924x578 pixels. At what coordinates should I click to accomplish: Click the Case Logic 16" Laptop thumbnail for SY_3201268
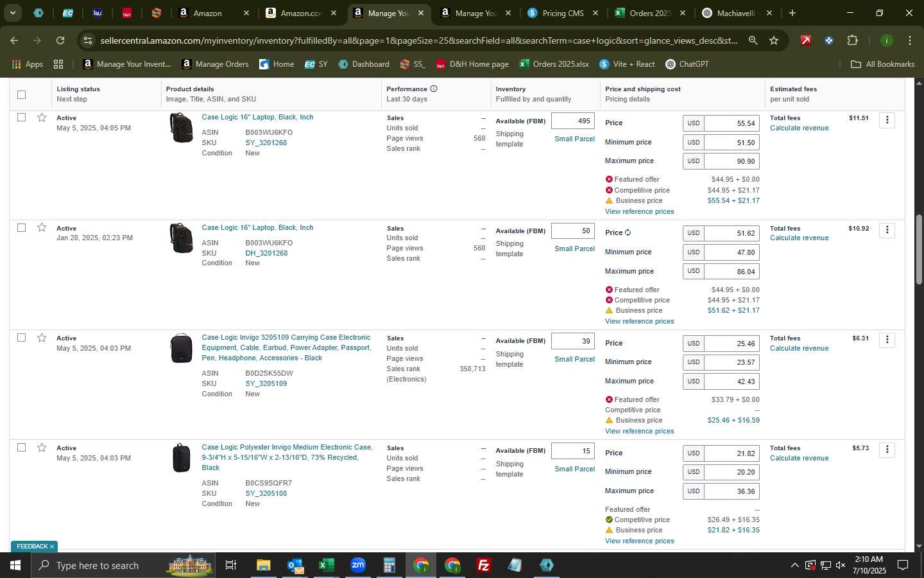pyautogui.click(x=181, y=128)
